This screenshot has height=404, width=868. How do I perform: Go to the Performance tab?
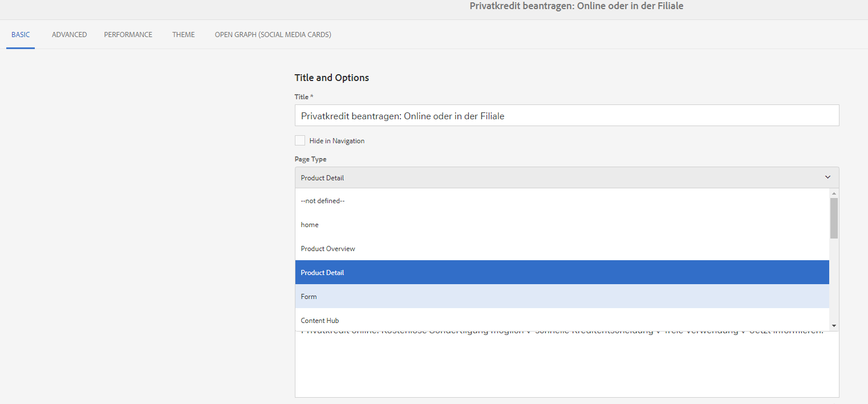(128, 35)
